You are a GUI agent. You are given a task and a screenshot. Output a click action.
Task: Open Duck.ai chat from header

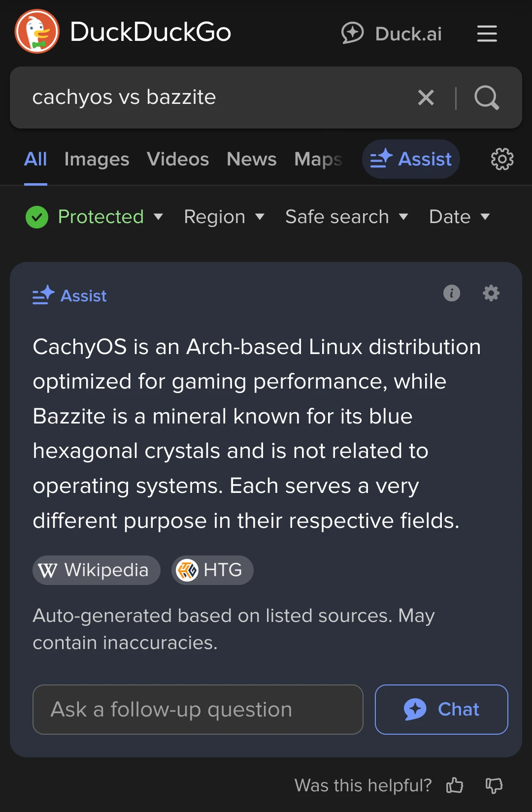[392, 33]
